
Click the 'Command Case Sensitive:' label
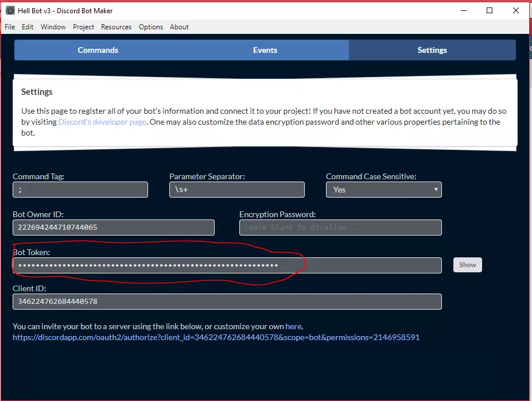(x=371, y=176)
